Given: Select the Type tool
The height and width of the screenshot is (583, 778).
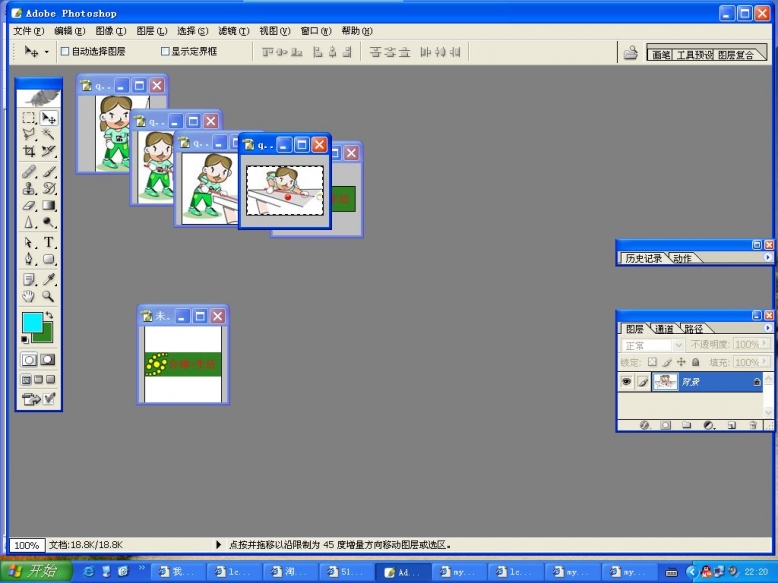Looking at the screenshot, I should pyautogui.click(x=48, y=243).
